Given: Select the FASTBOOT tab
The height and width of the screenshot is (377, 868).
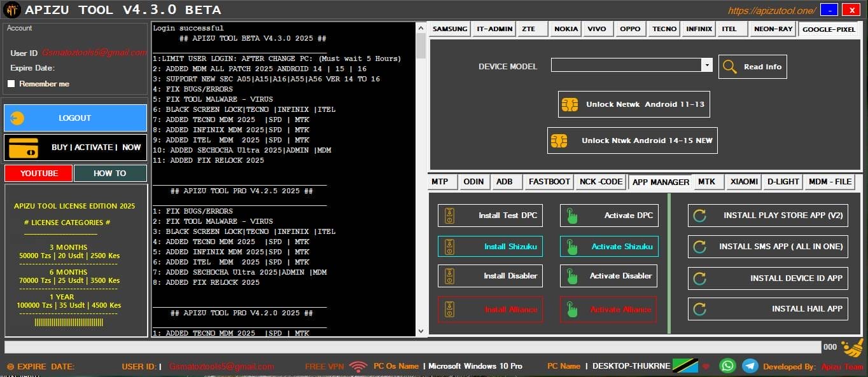Looking at the screenshot, I should pos(549,181).
